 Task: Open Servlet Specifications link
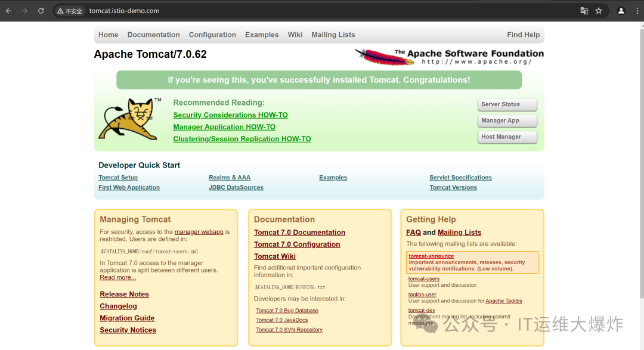click(460, 178)
